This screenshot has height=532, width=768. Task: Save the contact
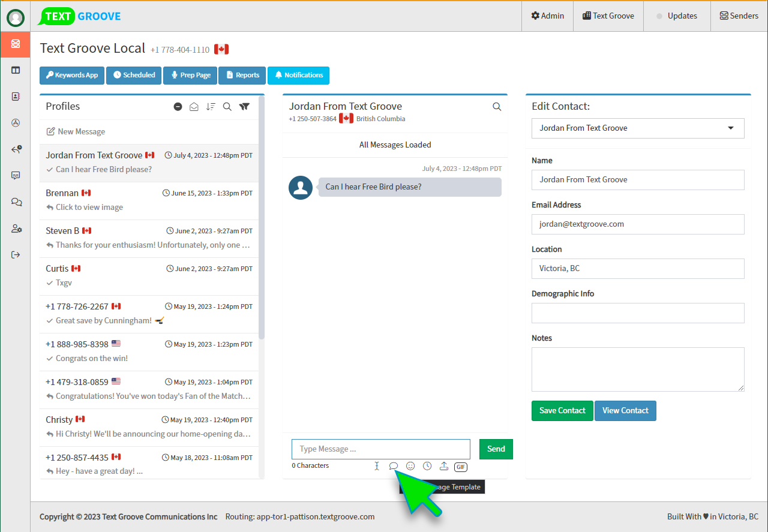tap(562, 411)
